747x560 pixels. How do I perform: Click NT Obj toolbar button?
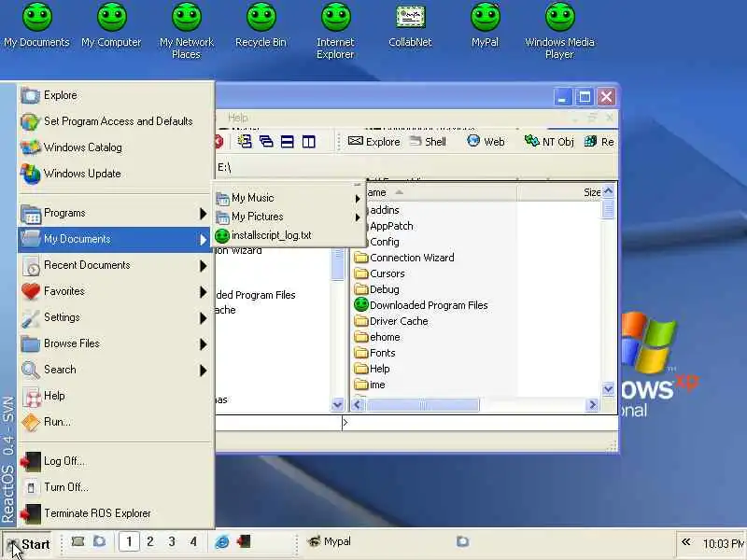pyautogui.click(x=549, y=142)
